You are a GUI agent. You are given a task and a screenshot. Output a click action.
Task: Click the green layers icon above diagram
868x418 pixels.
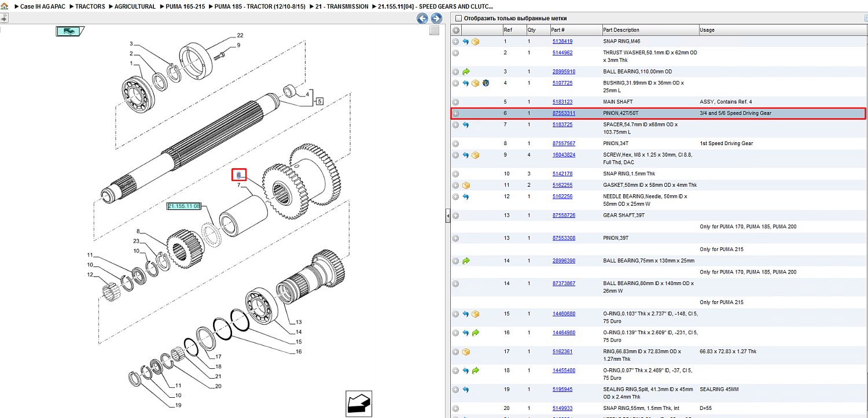point(70,31)
